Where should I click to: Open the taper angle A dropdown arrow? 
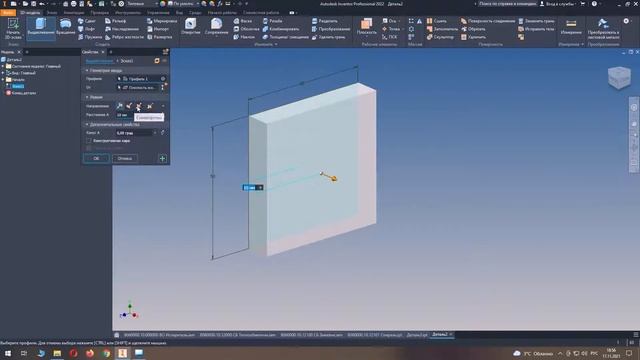[155, 133]
